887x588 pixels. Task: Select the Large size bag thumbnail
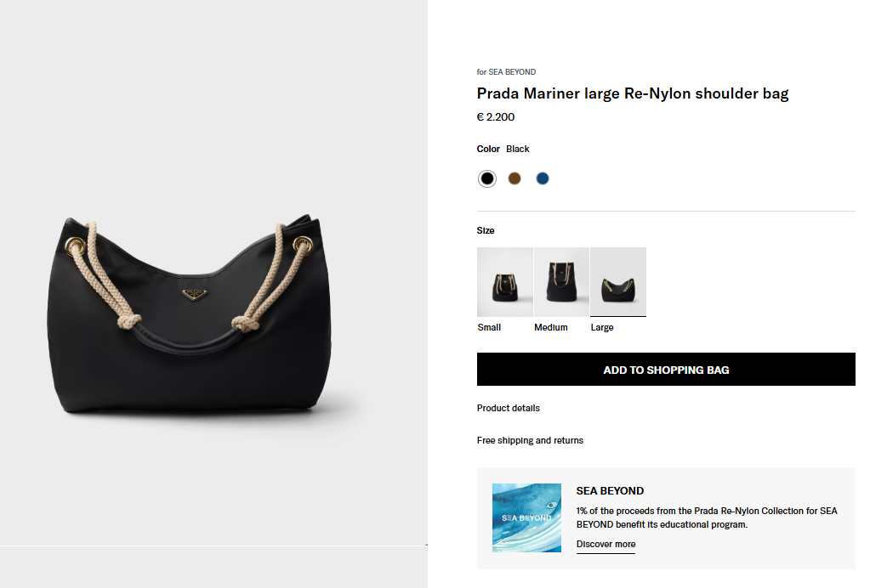pos(618,281)
